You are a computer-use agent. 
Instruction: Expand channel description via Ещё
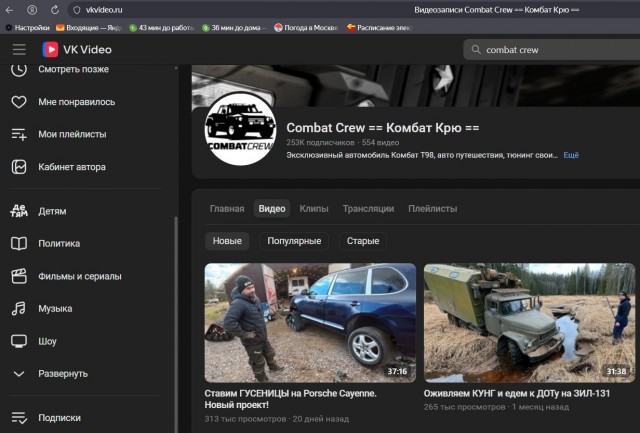click(571, 155)
